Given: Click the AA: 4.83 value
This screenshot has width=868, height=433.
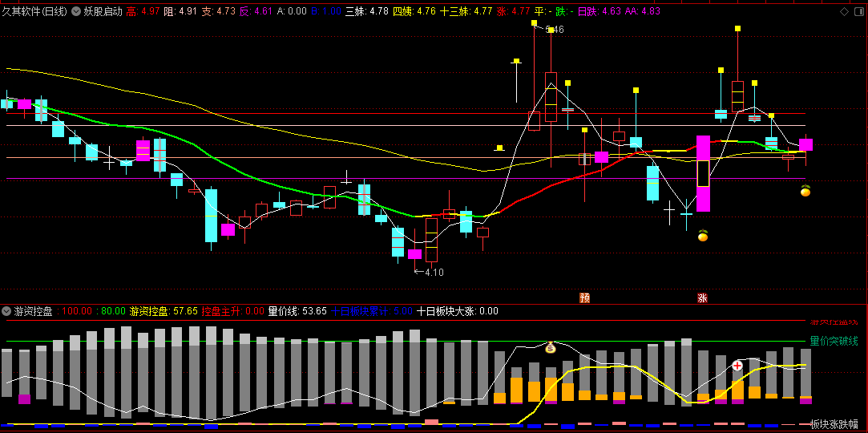Looking at the screenshot, I should tap(642, 11).
